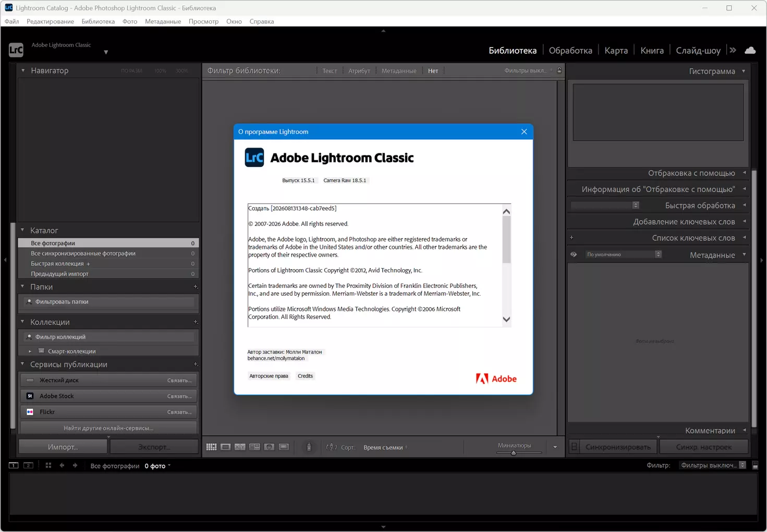Add folder using plus in Папки panel
The image size is (767, 532).
[x=196, y=286]
